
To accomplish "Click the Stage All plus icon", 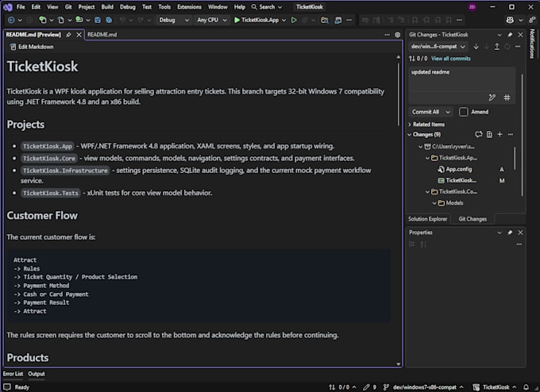I will coord(499,135).
